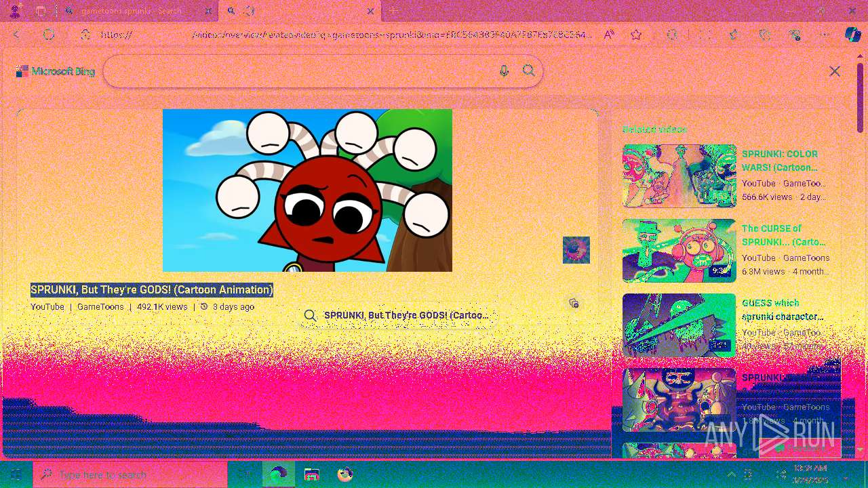868x488 pixels.
Task: Open the Copilot icon in browser toolbar
Action: (x=852, y=35)
